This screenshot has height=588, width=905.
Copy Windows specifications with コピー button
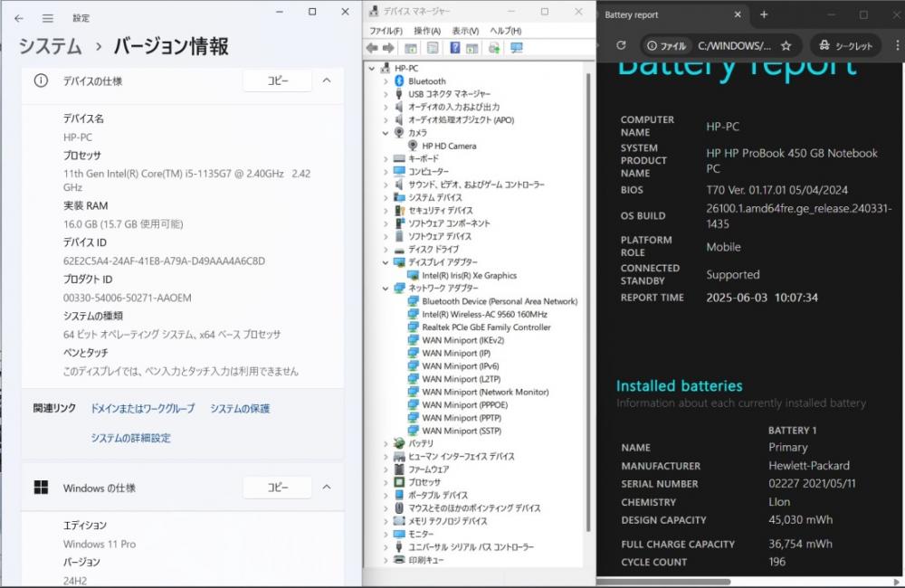pos(278,488)
